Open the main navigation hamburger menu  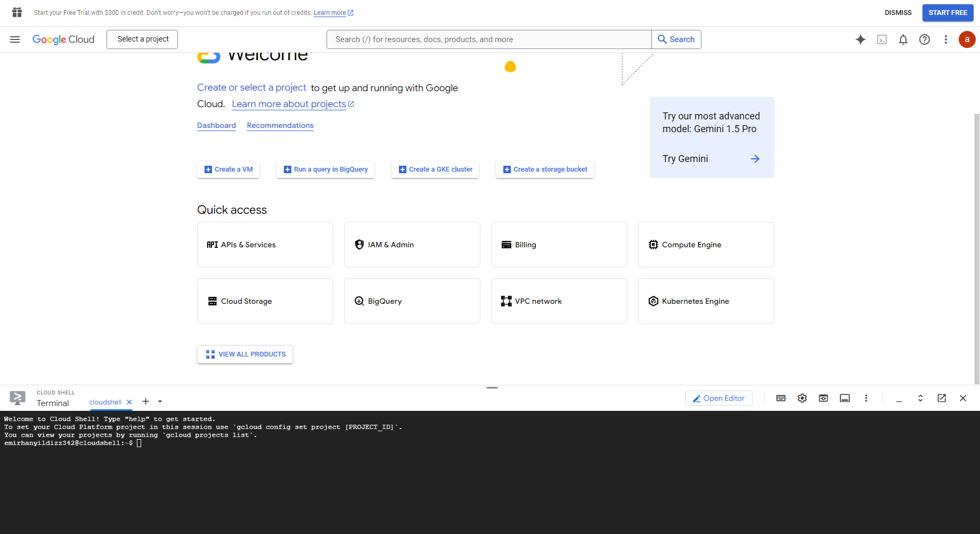(x=15, y=39)
